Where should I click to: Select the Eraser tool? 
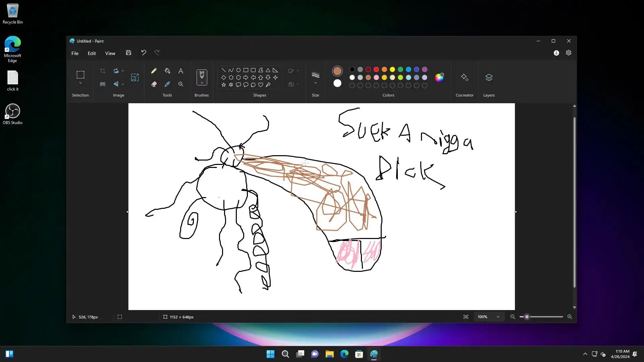click(x=154, y=84)
